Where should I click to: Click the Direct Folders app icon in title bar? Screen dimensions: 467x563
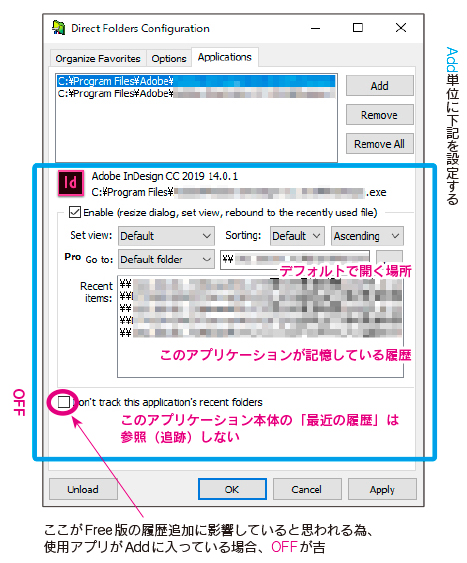pyautogui.click(x=59, y=28)
